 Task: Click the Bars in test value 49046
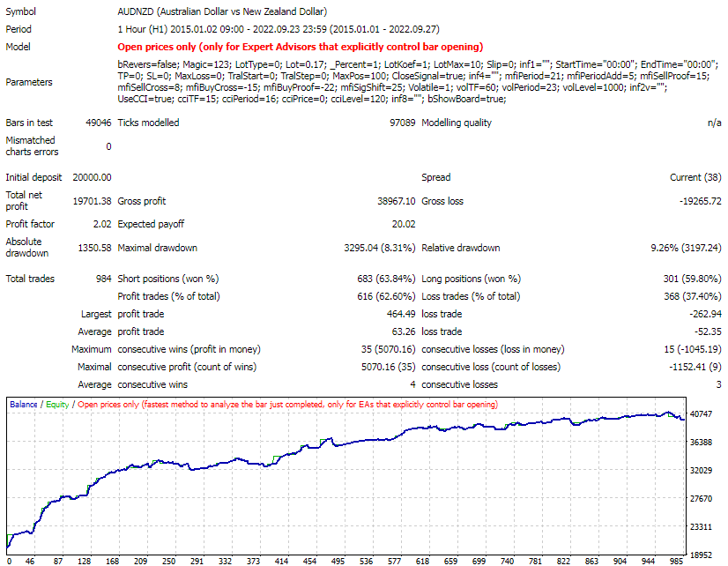click(99, 123)
